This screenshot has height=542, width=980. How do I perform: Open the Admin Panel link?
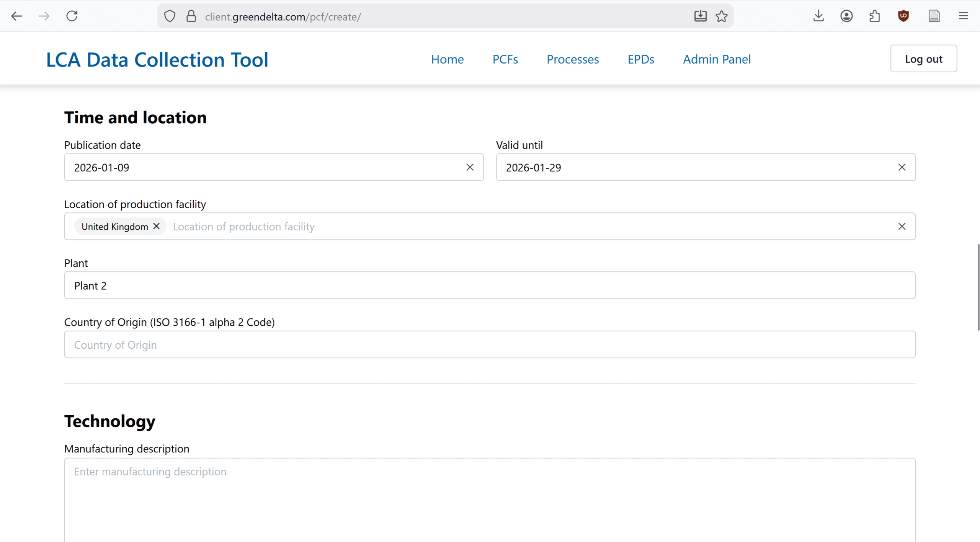(717, 59)
